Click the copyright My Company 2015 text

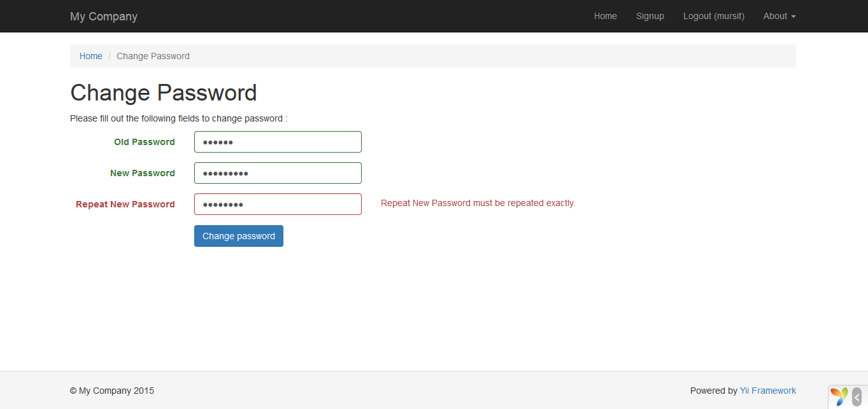(x=111, y=390)
